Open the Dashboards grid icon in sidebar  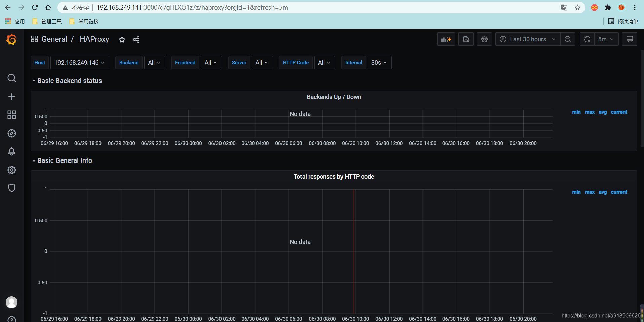(12, 115)
